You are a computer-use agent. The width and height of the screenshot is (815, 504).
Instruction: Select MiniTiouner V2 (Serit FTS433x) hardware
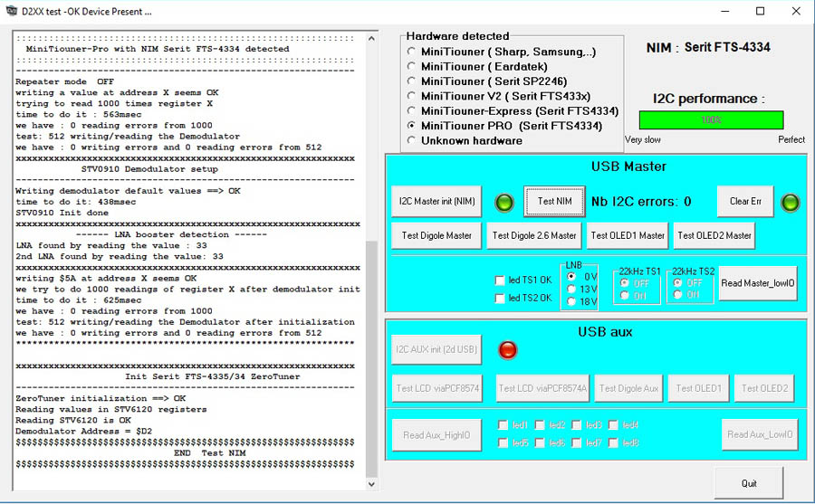413,96
